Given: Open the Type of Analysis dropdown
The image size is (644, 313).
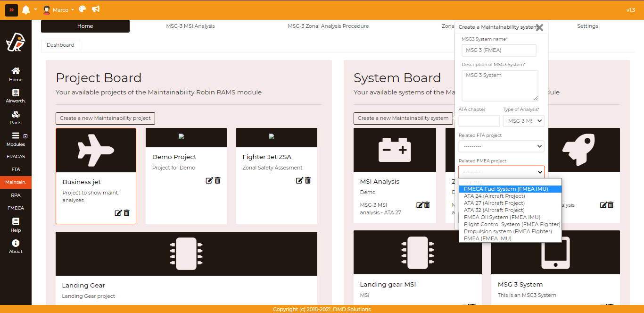Looking at the screenshot, I should coord(523,121).
